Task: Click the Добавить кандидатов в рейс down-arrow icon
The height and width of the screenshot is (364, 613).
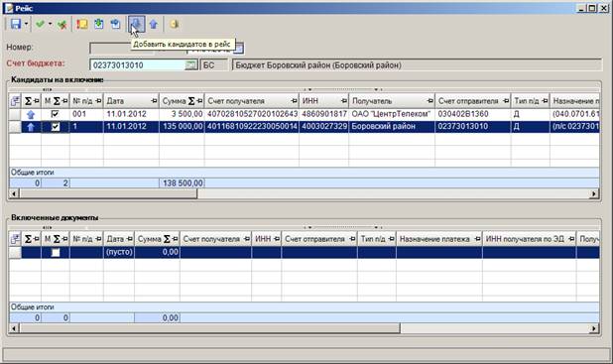Action: (x=136, y=24)
